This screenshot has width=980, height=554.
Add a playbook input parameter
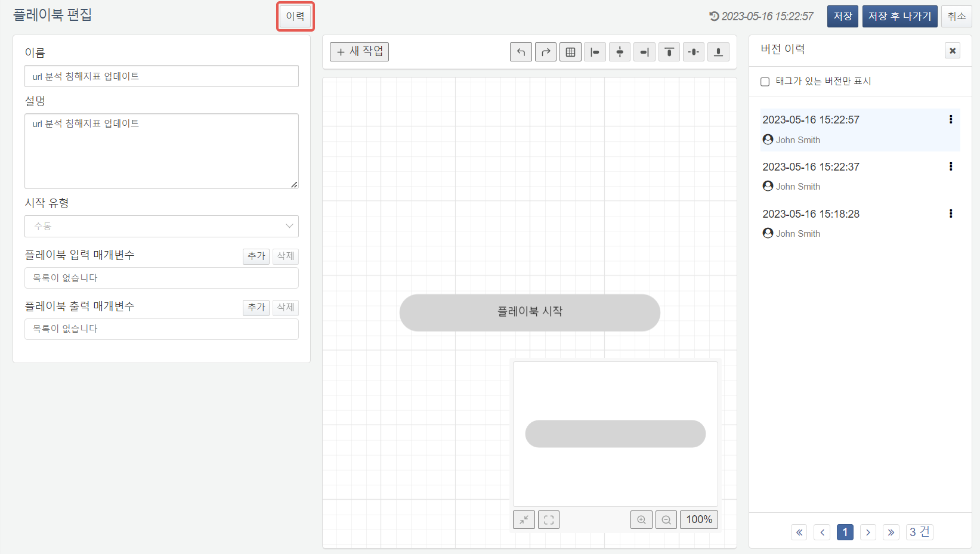coord(256,256)
